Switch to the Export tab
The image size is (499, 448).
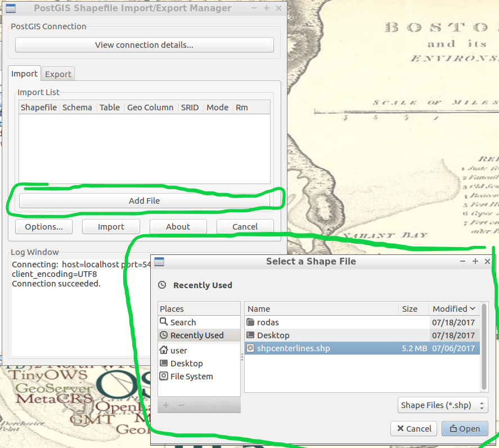coord(58,74)
